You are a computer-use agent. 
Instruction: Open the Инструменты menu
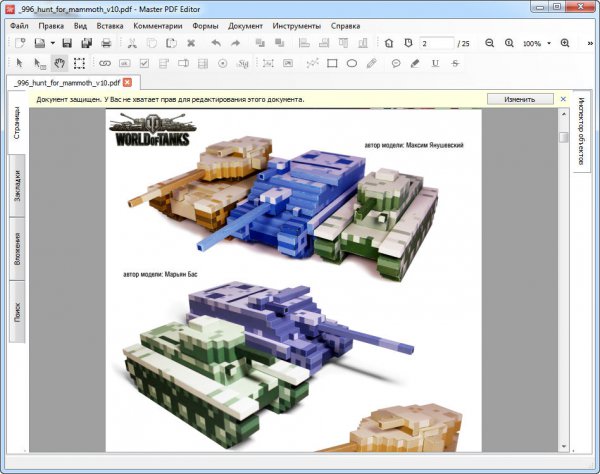(x=297, y=26)
